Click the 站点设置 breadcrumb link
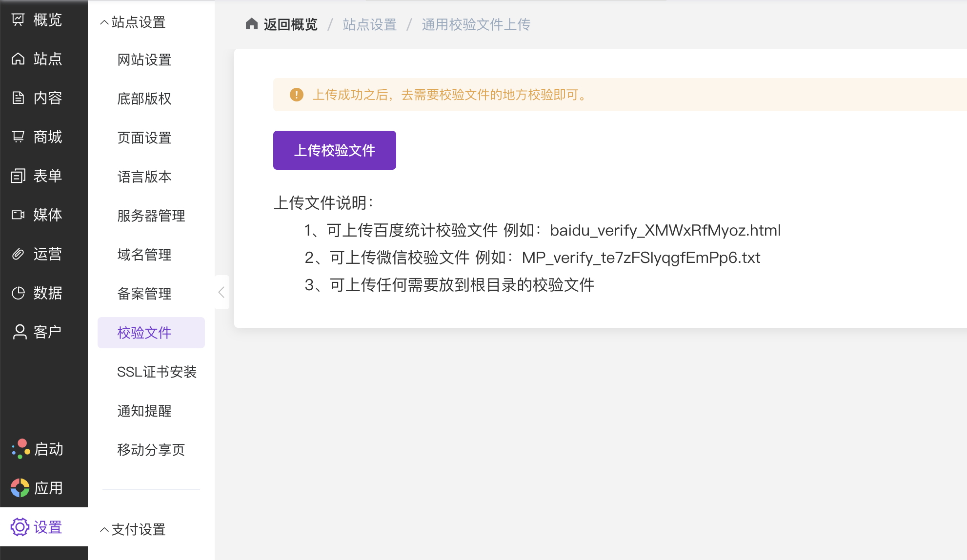Screen dimensions: 967x560 (369, 24)
